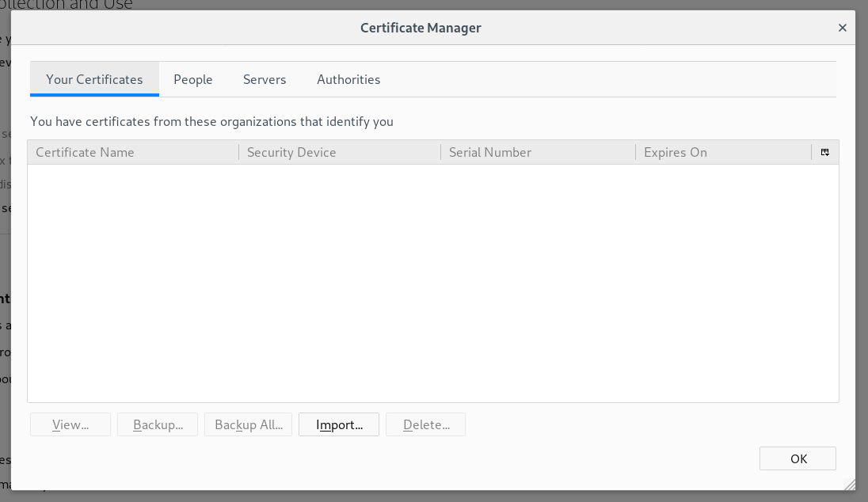Click the dialog's resize grip
This screenshot has height=502, width=868.
pyautogui.click(x=850, y=484)
